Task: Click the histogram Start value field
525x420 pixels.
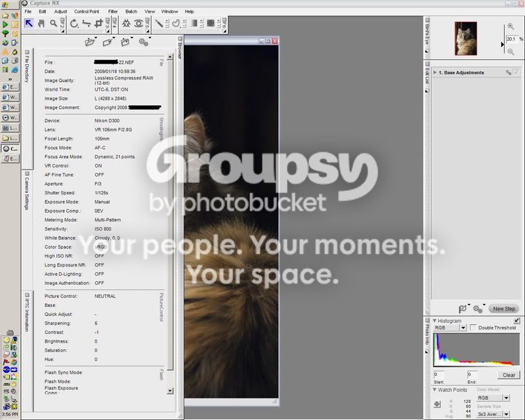Action: click(x=438, y=375)
